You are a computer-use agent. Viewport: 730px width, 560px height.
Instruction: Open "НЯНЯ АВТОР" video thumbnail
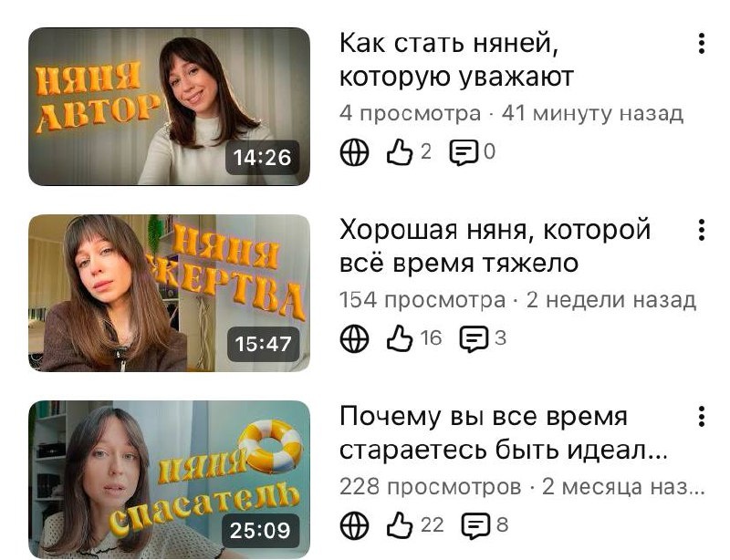coord(170,107)
